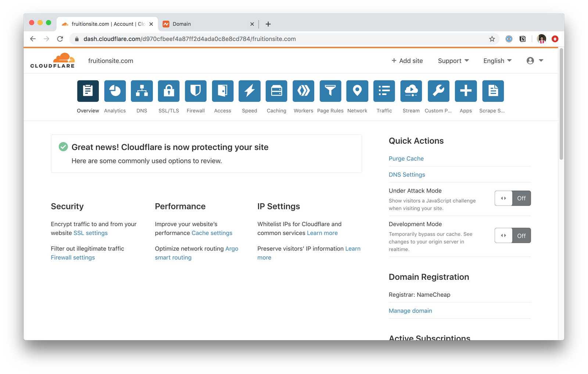Expand the Support dropdown menu
This screenshot has height=374, width=588.
[453, 61]
